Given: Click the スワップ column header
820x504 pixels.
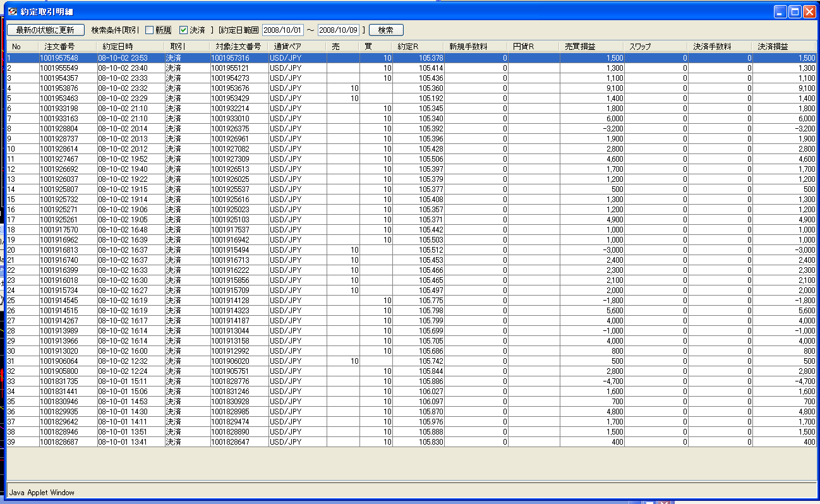Looking at the screenshot, I should (x=656, y=47).
